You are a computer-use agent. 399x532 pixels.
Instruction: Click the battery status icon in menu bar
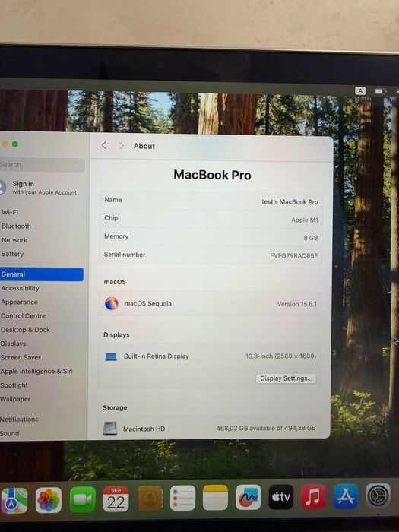[380, 91]
